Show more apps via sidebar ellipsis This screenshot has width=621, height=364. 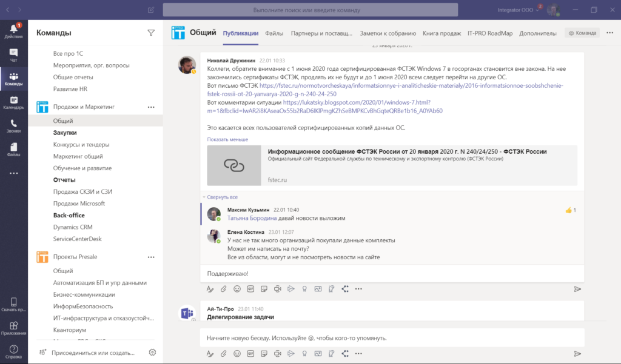(13, 173)
